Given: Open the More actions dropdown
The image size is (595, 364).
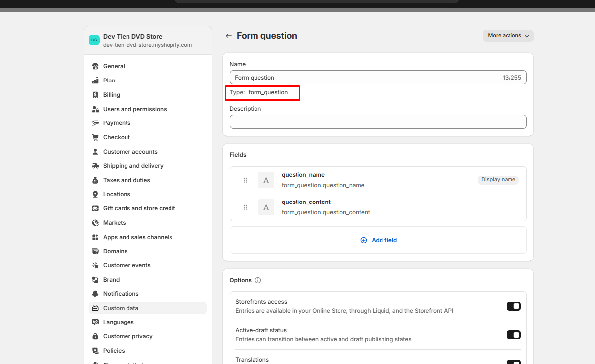Looking at the screenshot, I should point(508,36).
